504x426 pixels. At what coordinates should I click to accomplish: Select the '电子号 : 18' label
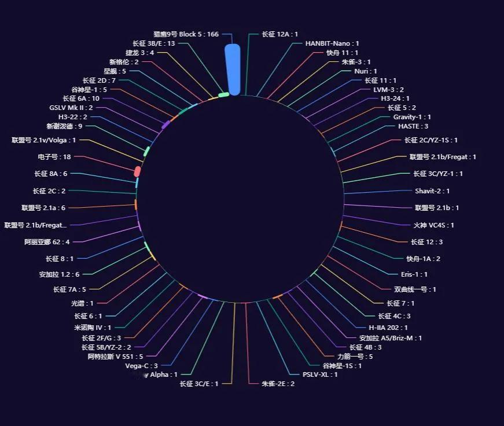(54, 157)
